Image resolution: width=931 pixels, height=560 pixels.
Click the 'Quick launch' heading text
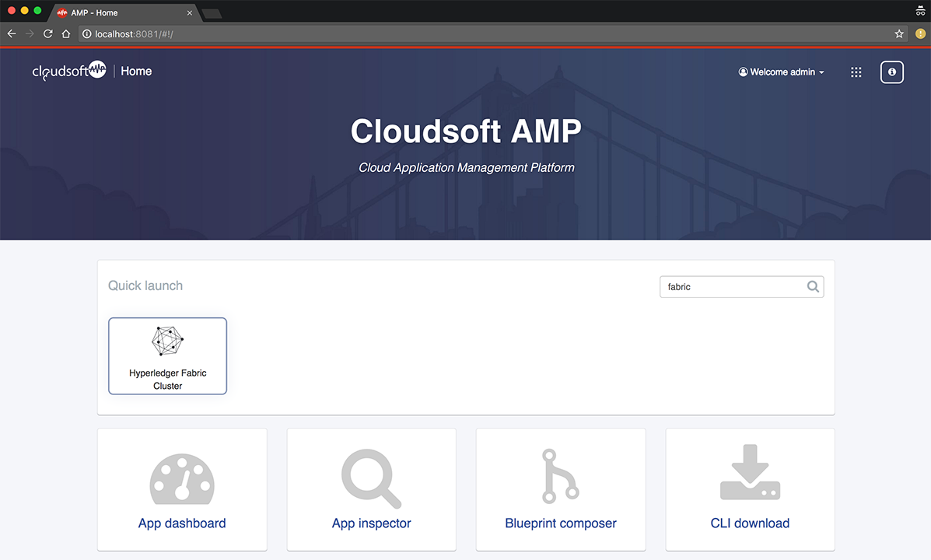145,285
